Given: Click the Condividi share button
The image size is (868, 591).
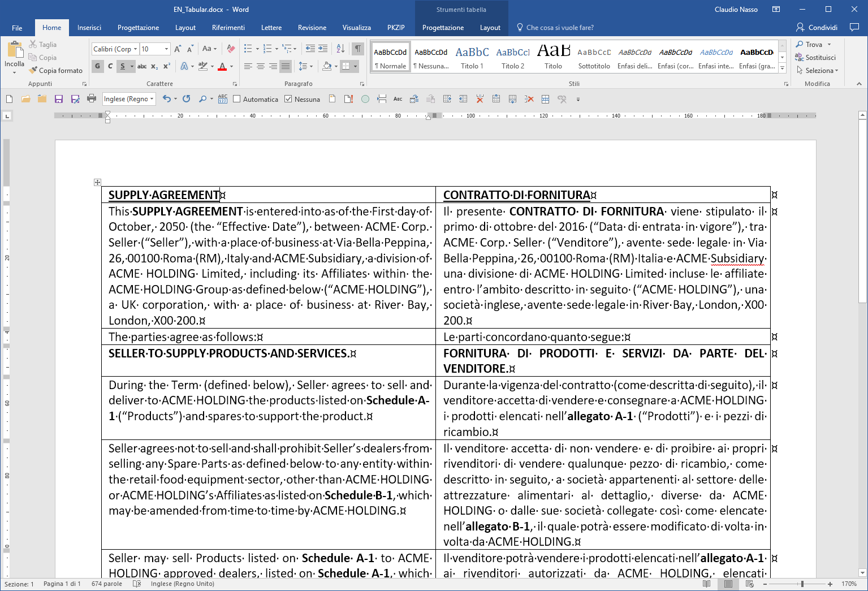Looking at the screenshot, I should (x=817, y=27).
